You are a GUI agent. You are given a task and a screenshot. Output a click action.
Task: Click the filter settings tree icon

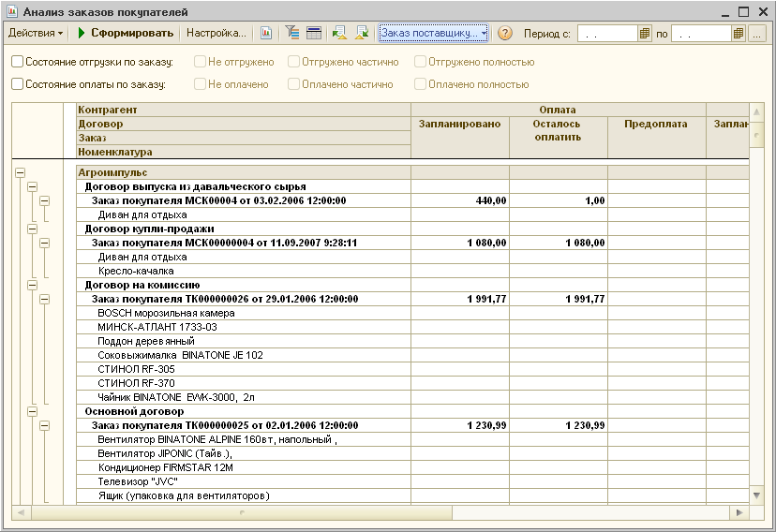tap(292, 33)
